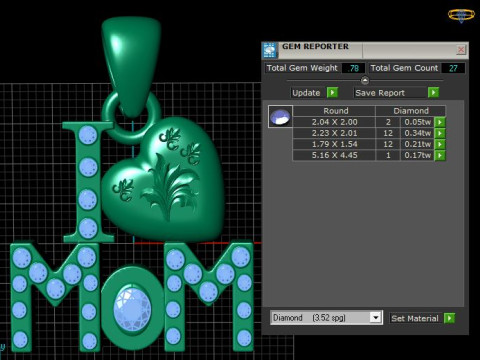Select the 1.79 X 1.54 size cell
This screenshot has width=480, height=360.
click(x=334, y=144)
